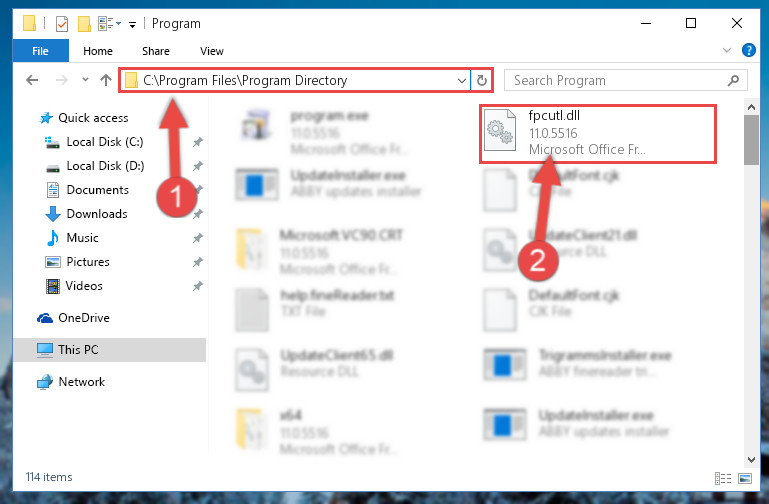
Task: Click the Properties checkmark icon in title bar
Action: 62,24
